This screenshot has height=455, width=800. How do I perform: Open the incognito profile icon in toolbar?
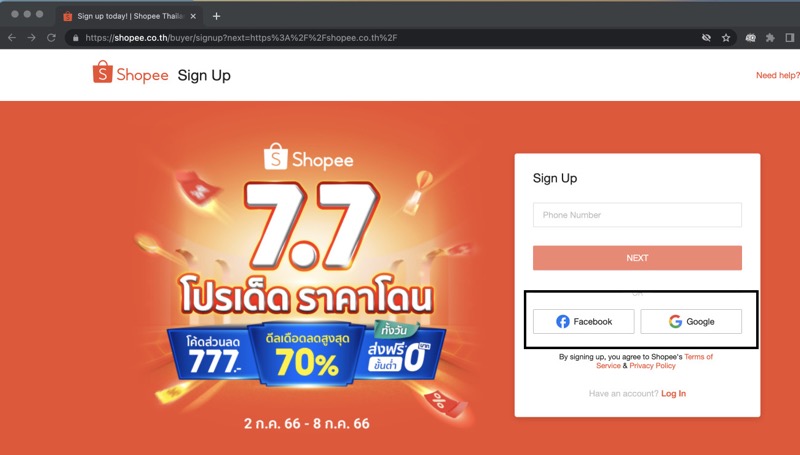(x=751, y=38)
